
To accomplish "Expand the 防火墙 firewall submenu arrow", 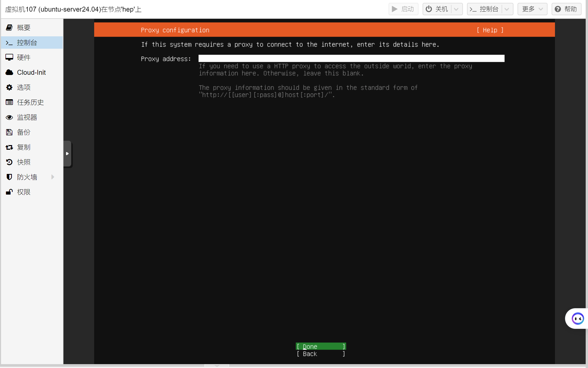I will (53, 177).
